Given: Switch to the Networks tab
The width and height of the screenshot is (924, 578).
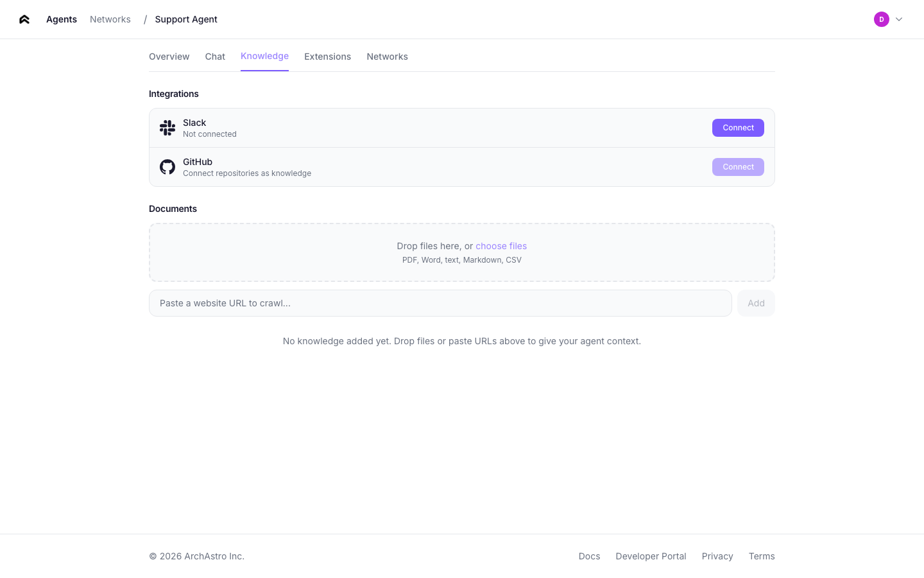Looking at the screenshot, I should click(387, 57).
